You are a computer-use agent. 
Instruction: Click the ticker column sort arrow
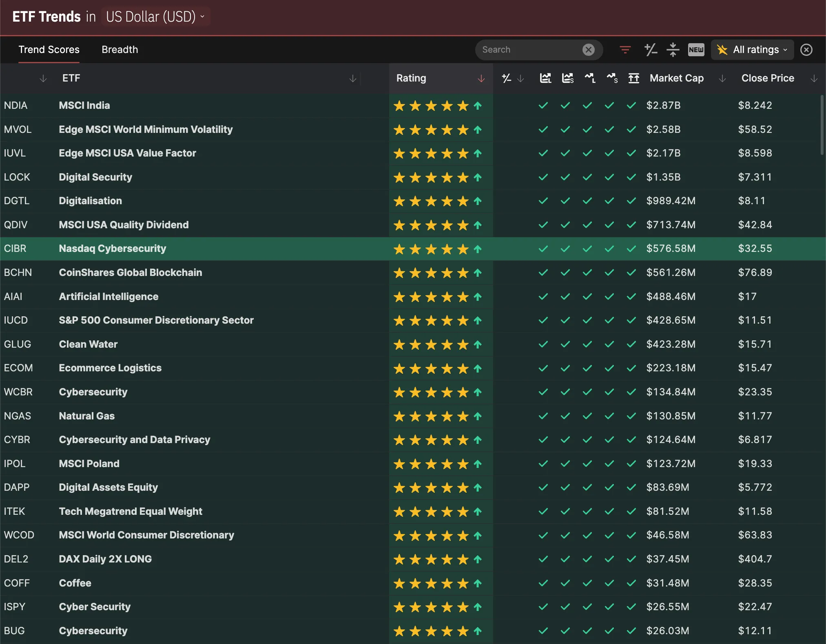tap(43, 79)
